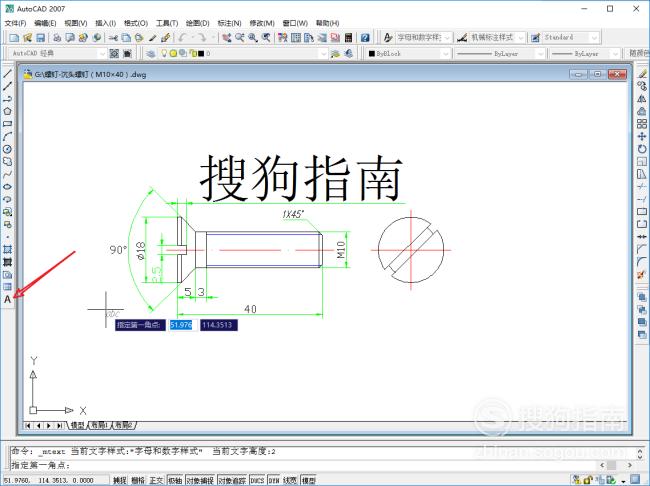The width and height of the screenshot is (650, 486).
Task: Click the Open file icon
Action: pyautogui.click(x=27, y=38)
